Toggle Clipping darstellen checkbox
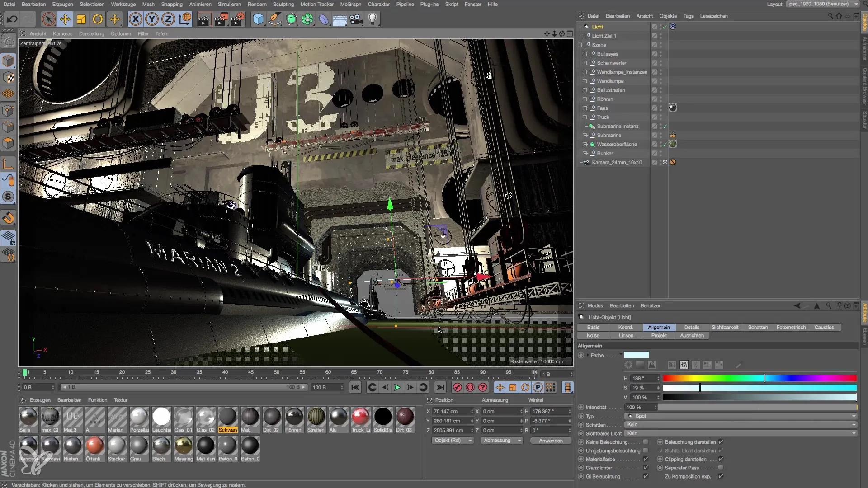The height and width of the screenshot is (488, 868). coord(721,459)
